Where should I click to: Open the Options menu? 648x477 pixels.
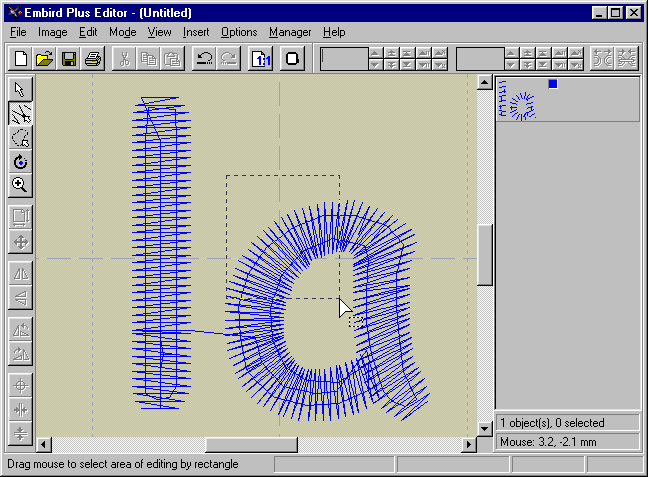(x=239, y=32)
